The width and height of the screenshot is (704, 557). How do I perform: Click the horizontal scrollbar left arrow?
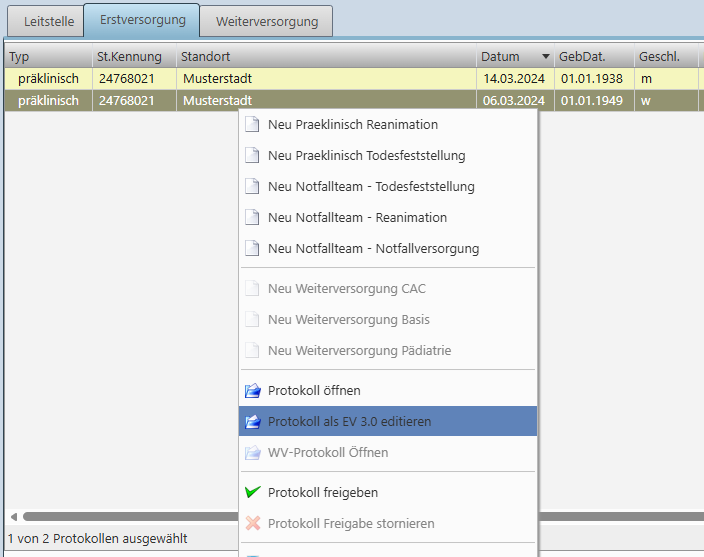pos(13,517)
